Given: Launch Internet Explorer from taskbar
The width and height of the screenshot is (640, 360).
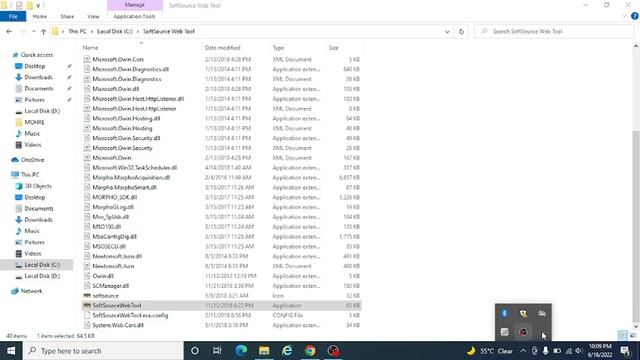Looking at the screenshot, I should [287, 351].
